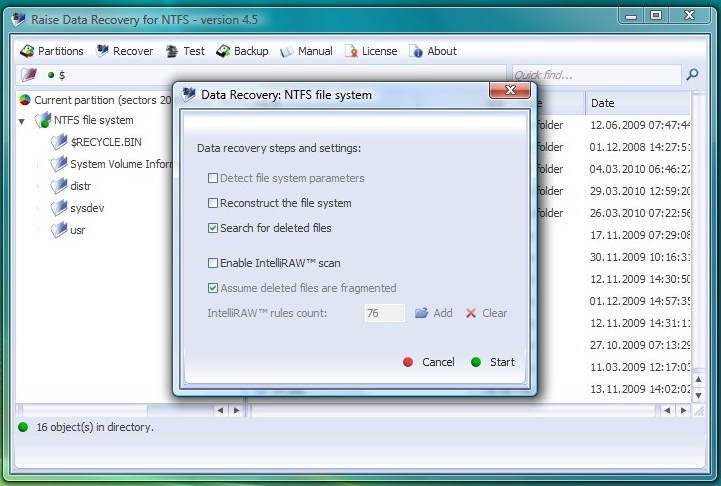Viewport: 721px width, 486px height.
Task: Click the $RECYCLE.BIN folder icon
Action: [59, 142]
